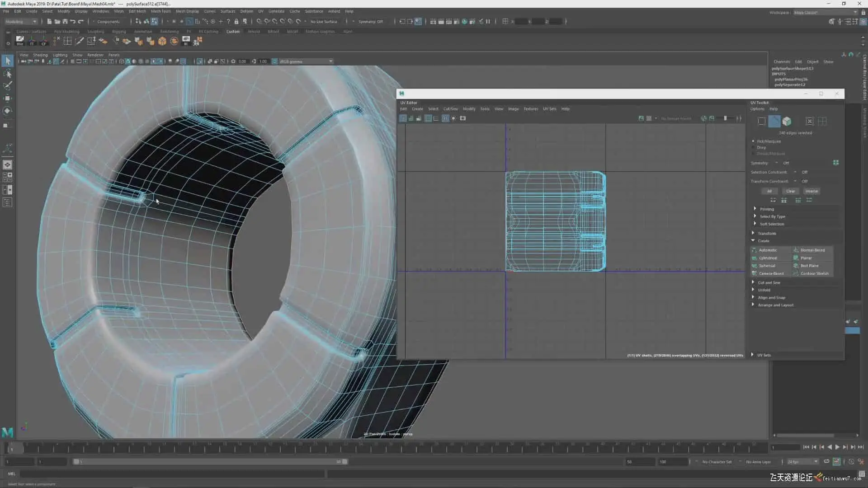The width and height of the screenshot is (868, 488).
Task: Apply Cylindrical UV mapping
Action: (768, 258)
